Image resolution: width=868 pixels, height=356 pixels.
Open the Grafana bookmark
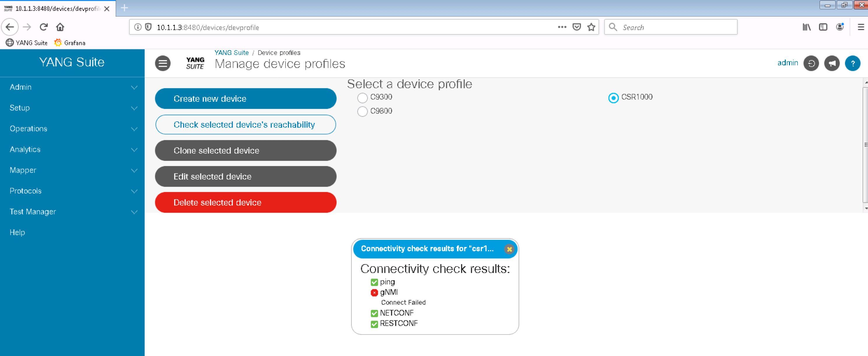(x=70, y=43)
